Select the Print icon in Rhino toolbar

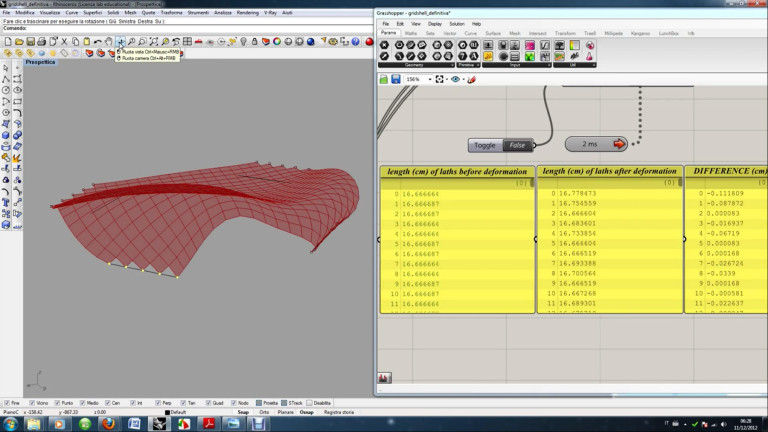tap(43, 41)
